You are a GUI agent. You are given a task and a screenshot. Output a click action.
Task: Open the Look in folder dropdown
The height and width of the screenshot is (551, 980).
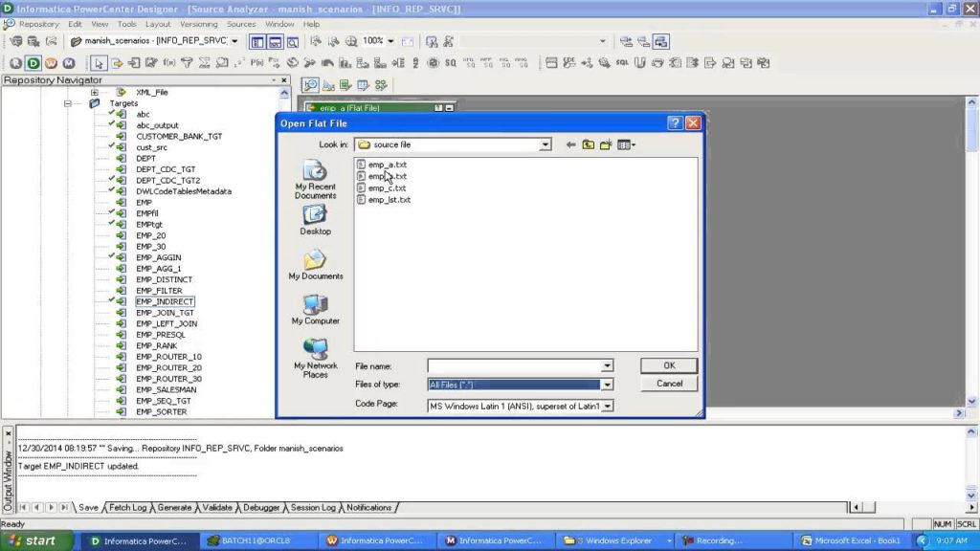pos(545,145)
